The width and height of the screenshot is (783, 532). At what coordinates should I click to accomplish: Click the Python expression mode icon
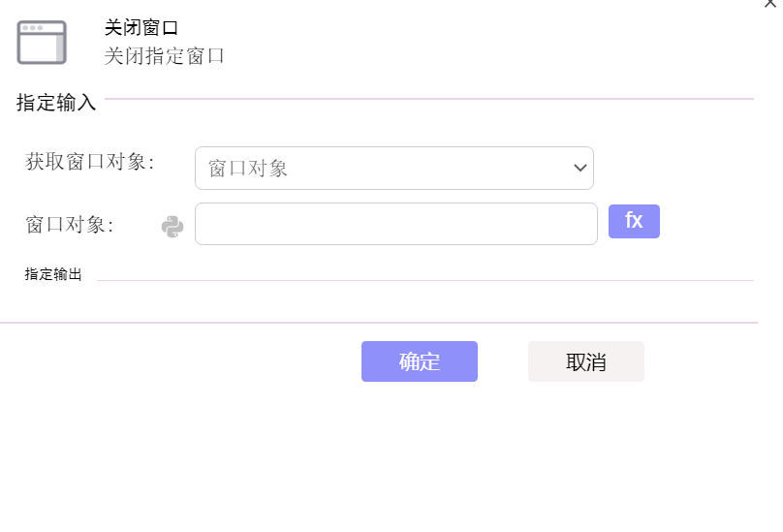click(172, 227)
